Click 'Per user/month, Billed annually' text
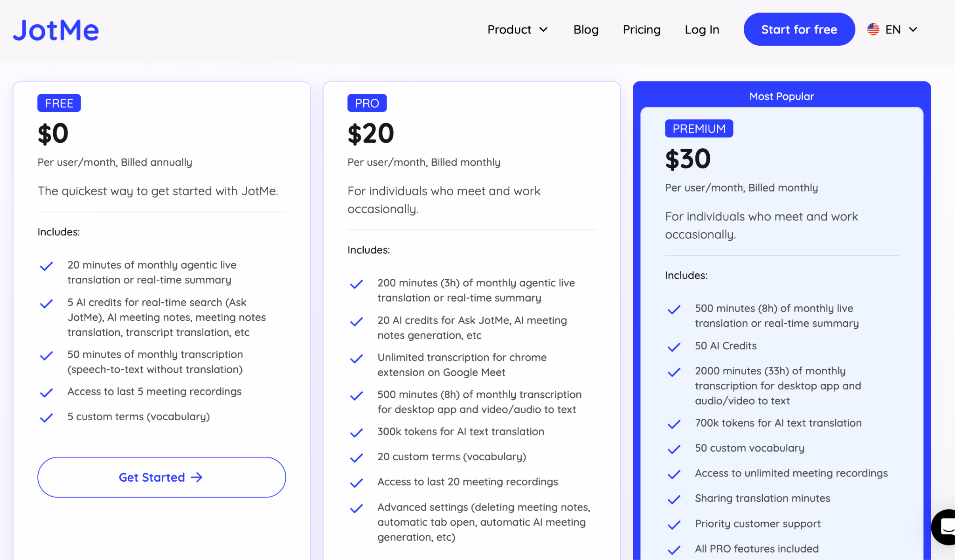 (115, 162)
